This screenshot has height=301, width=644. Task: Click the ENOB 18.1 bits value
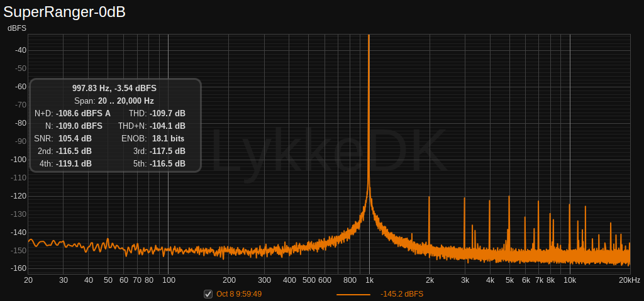point(169,138)
